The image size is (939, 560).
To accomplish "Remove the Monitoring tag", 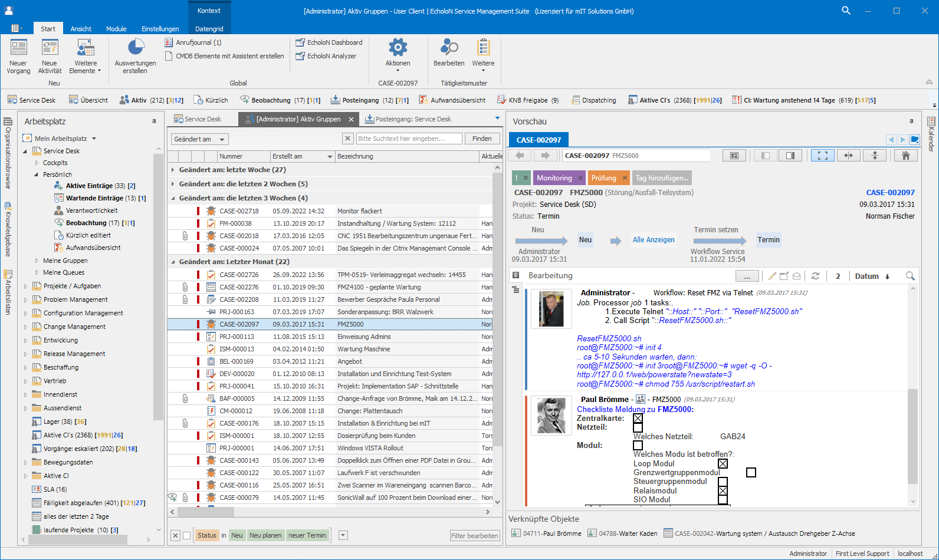I will tap(580, 178).
